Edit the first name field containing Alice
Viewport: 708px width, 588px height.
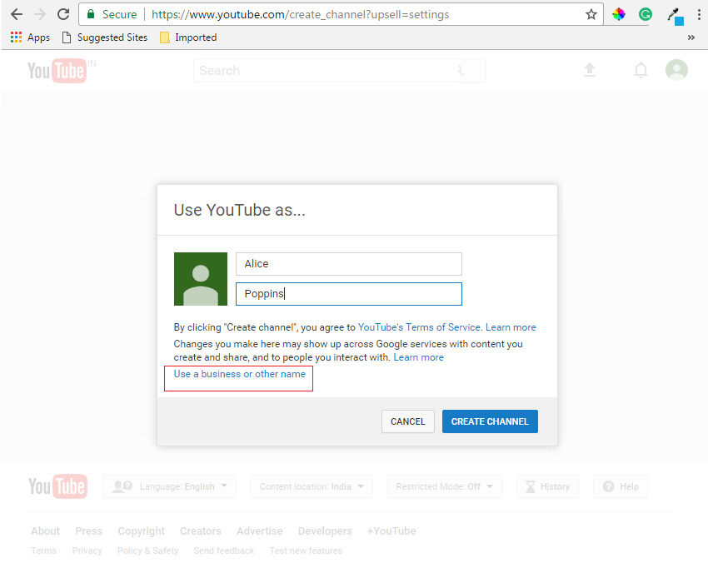(x=348, y=264)
